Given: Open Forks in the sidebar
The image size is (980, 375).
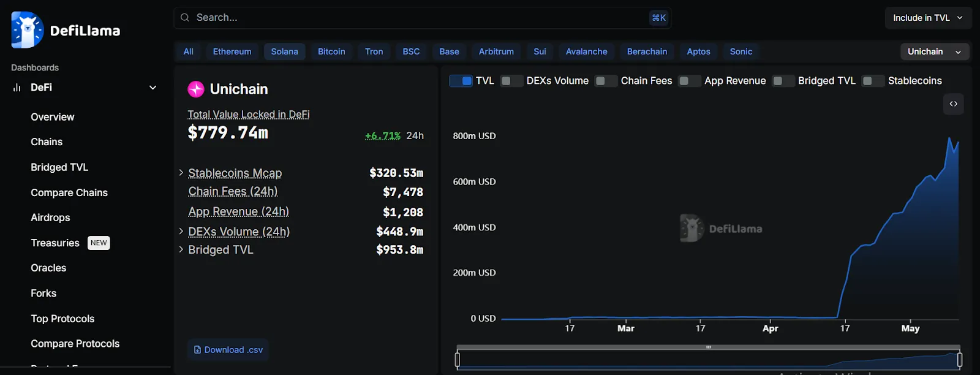Looking at the screenshot, I should [43, 294].
